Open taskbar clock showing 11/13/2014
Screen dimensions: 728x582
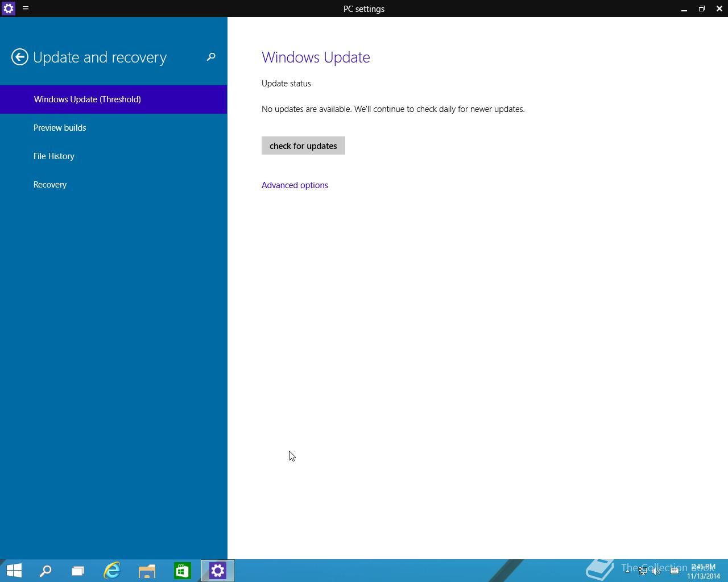tap(704, 571)
